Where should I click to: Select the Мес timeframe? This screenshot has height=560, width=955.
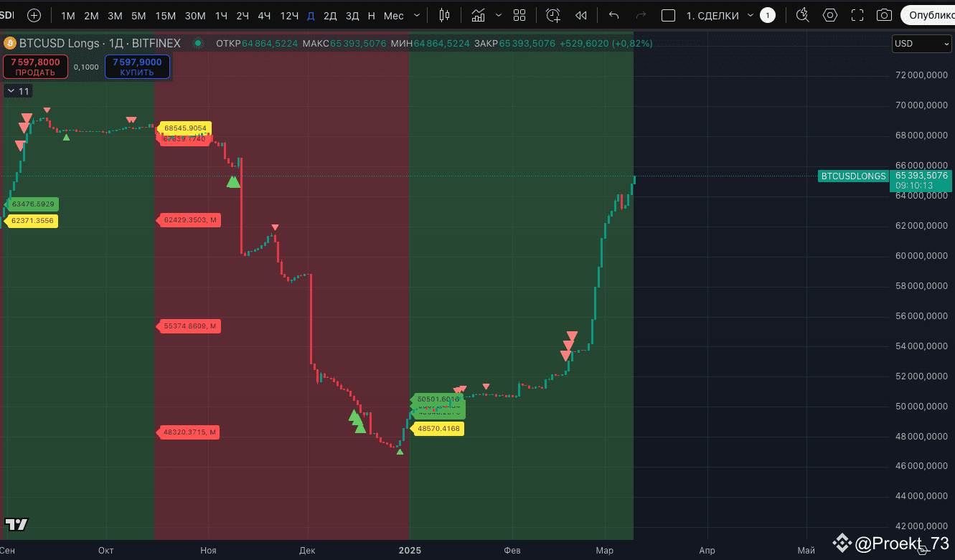coord(392,14)
